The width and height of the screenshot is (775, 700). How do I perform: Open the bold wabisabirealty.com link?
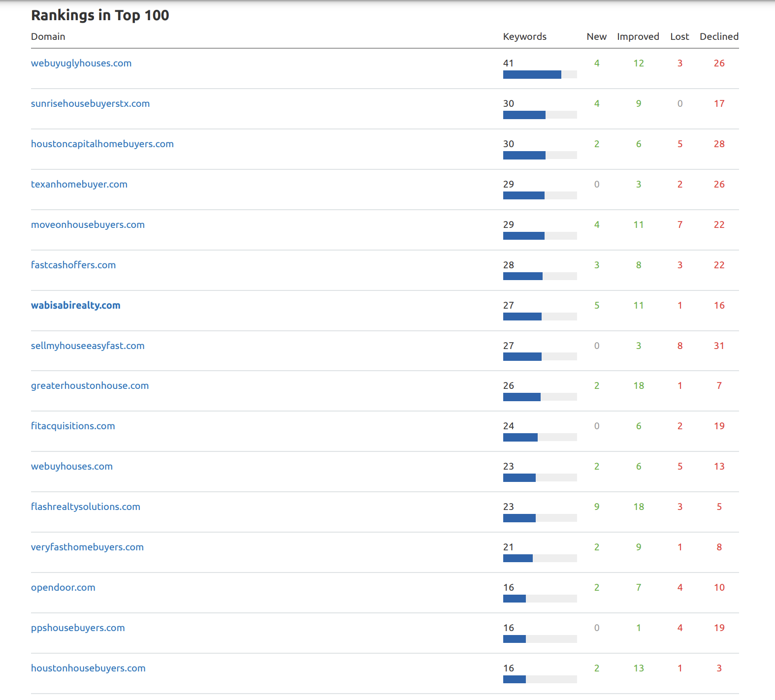coord(76,305)
